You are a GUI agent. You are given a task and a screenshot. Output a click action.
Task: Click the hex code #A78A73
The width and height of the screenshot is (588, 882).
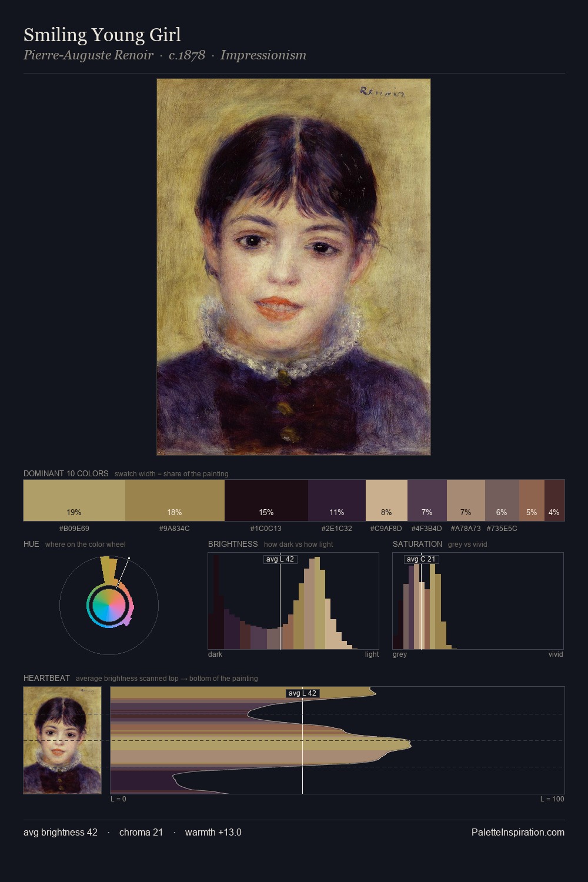tap(466, 529)
